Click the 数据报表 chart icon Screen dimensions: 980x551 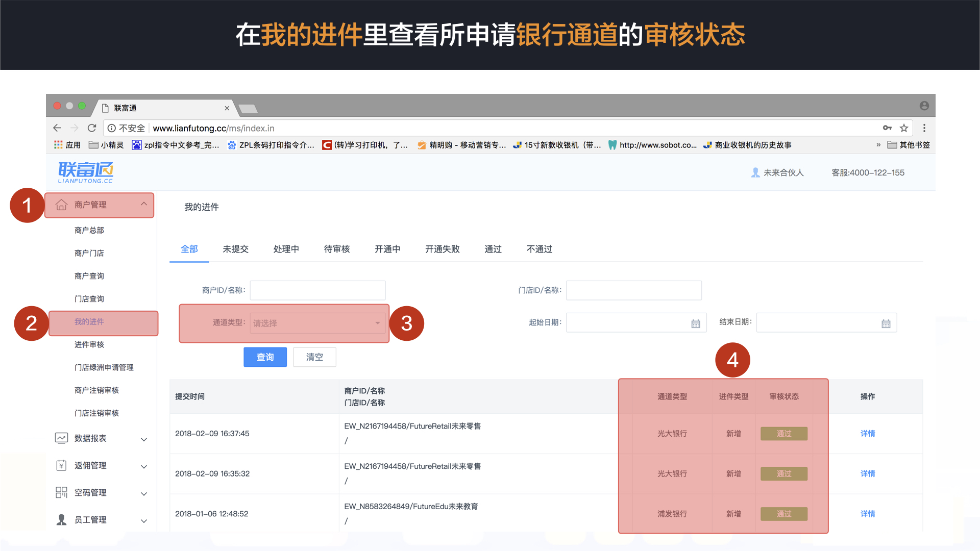click(x=61, y=438)
